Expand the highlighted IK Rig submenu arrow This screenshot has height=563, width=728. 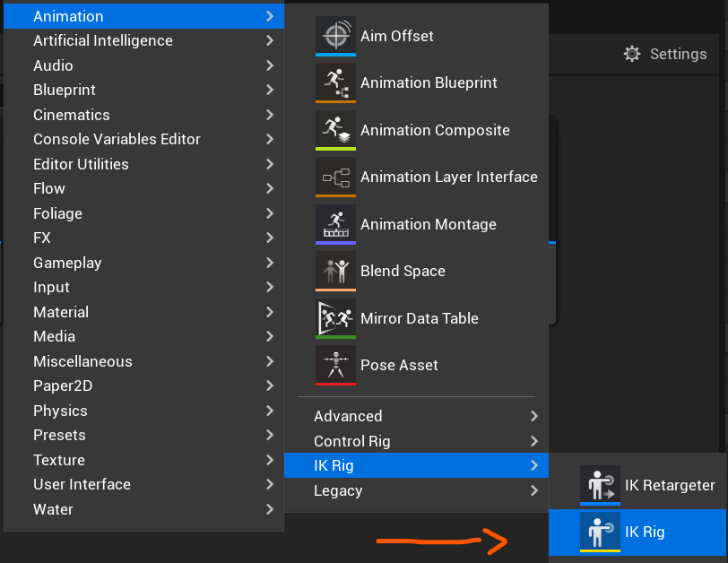[x=534, y=465]
